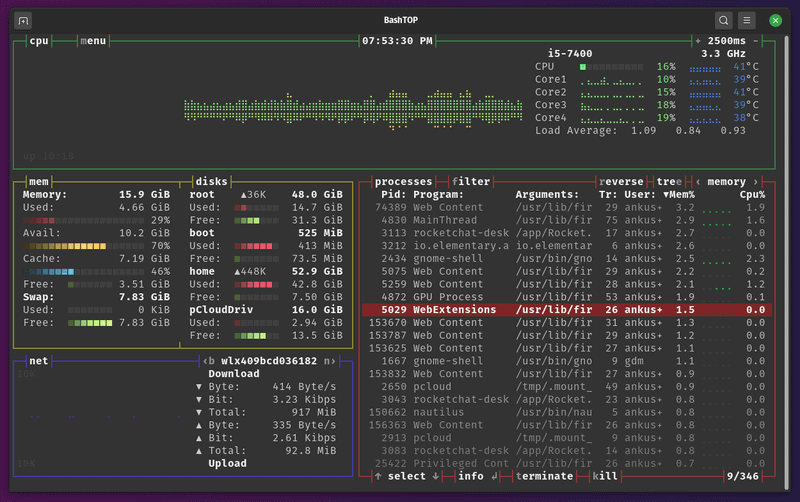The image size is (800, 502).
Task: Select the nautilus process row
Action: tap(566, 412)
